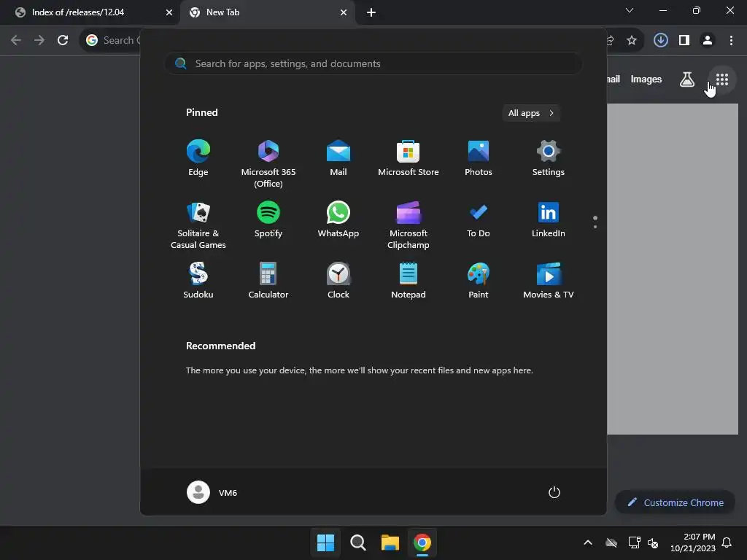Open Chrome downloads icon

661,40
